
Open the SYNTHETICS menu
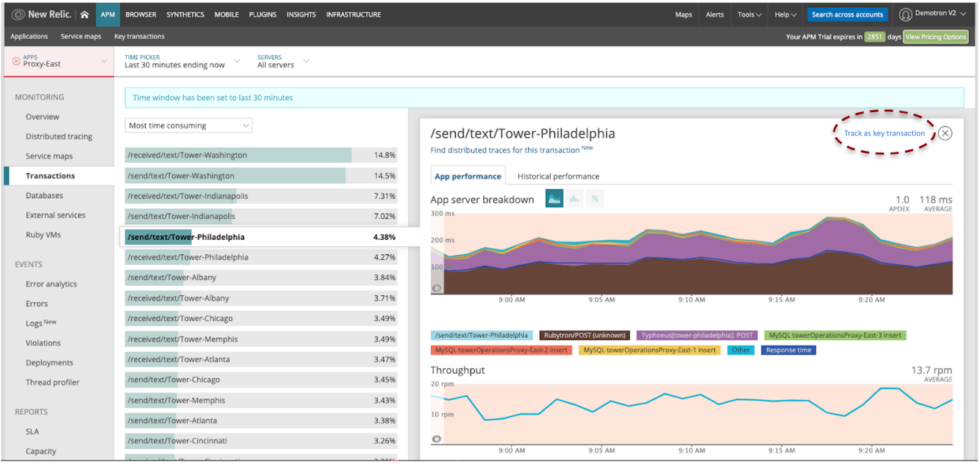tap(186, 15)
